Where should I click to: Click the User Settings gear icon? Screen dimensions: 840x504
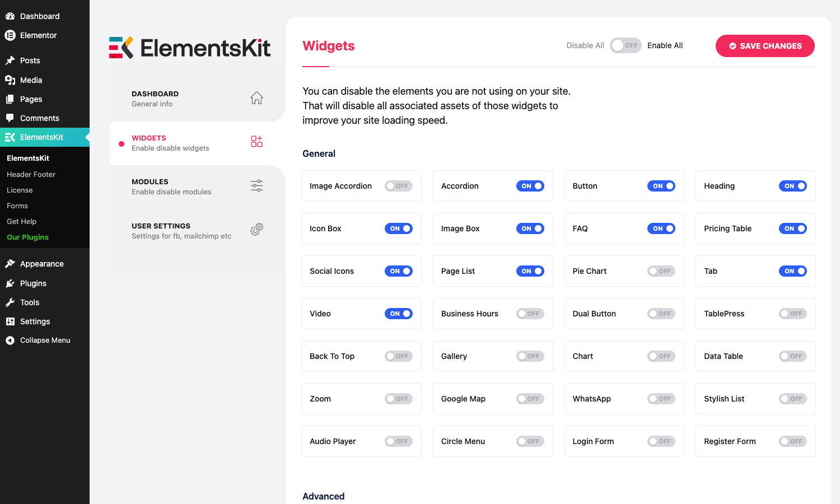point(256,229)
